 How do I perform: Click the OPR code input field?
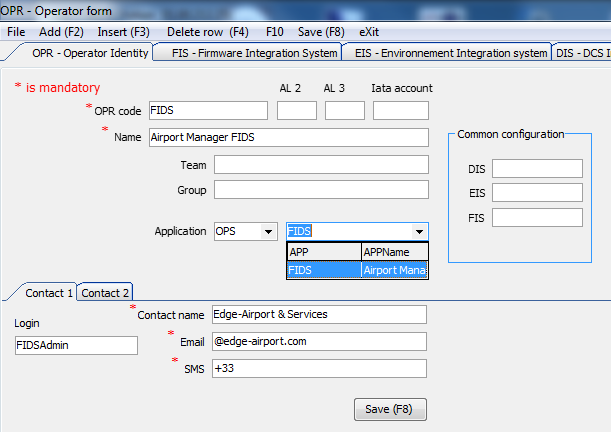(x=208, y=110)
